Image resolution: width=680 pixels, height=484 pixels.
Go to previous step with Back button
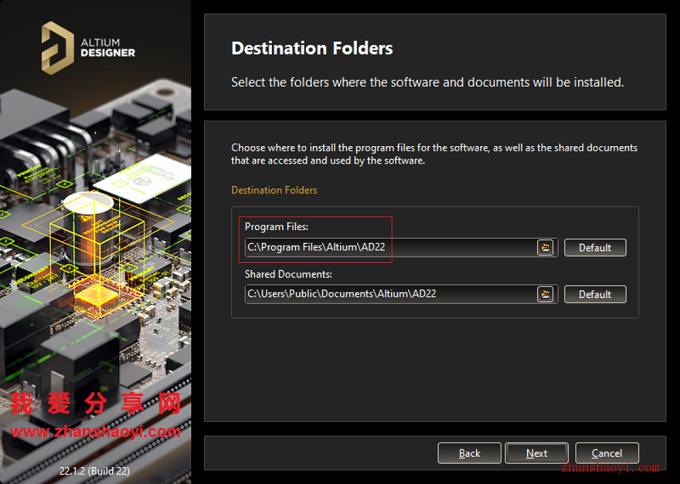coord(470,453)
